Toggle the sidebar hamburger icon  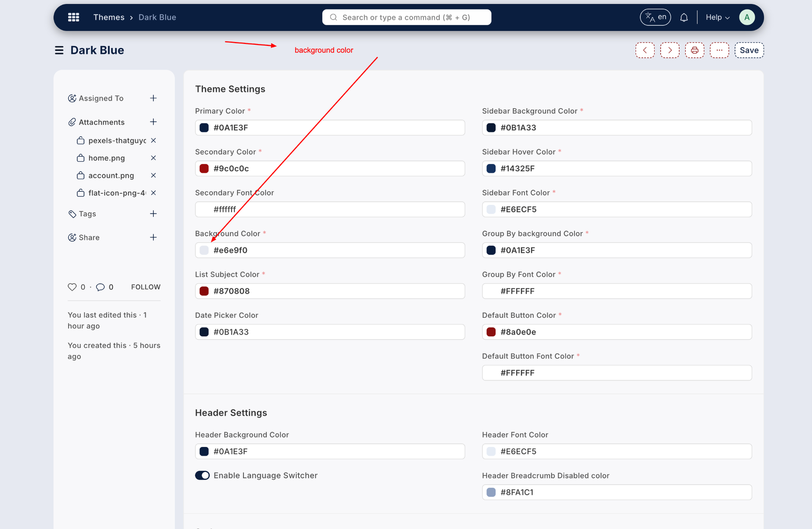pos(59,50)
